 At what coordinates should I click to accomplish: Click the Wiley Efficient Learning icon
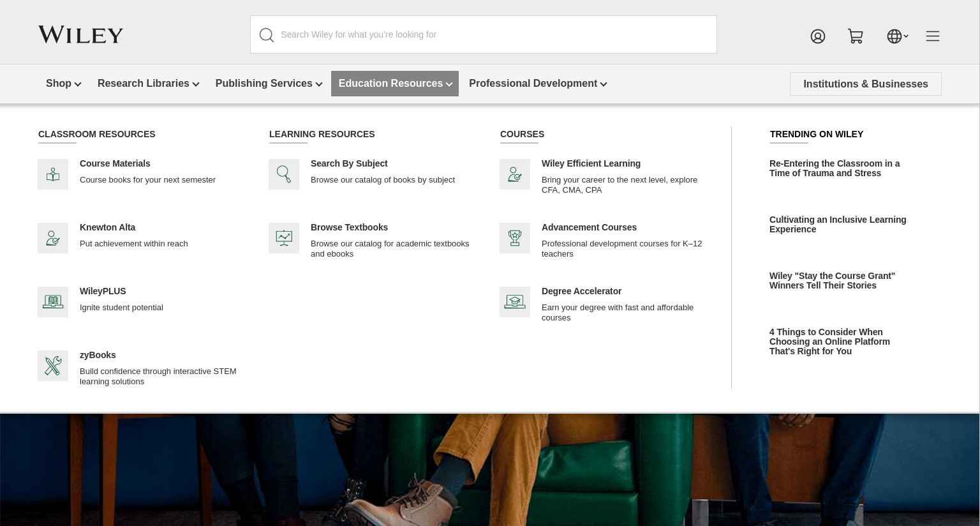pyautogui.click(x=515, y=174)
